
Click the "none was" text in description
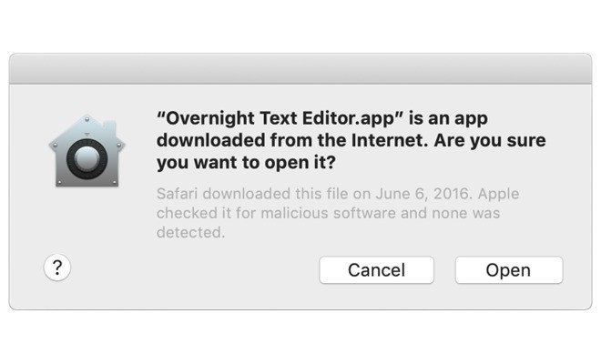coord(465,213)
